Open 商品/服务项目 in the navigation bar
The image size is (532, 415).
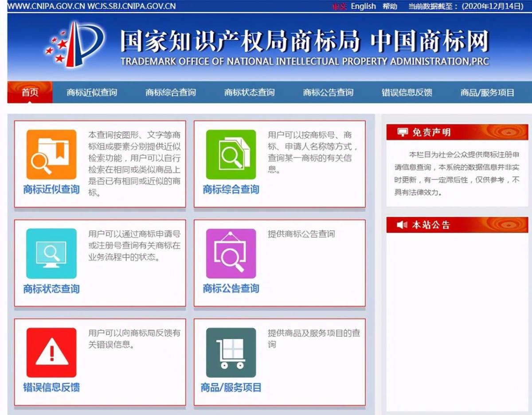[x=487, y=93]
